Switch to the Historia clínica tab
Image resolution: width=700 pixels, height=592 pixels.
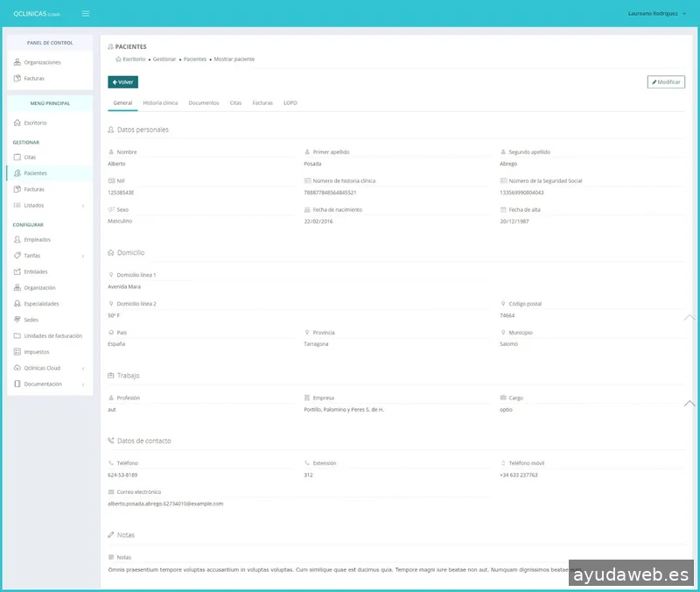tap(160, 103)
